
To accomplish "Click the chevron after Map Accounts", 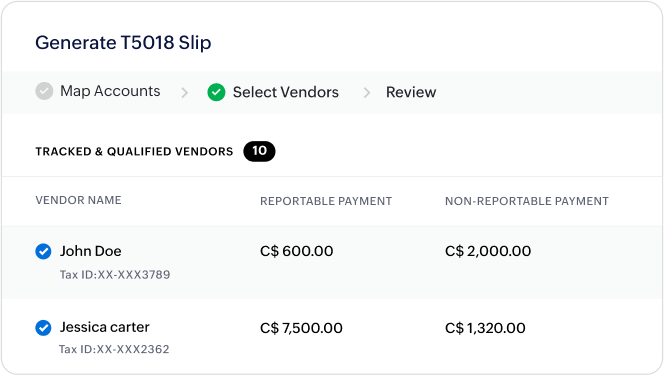I will click(184, 92).
